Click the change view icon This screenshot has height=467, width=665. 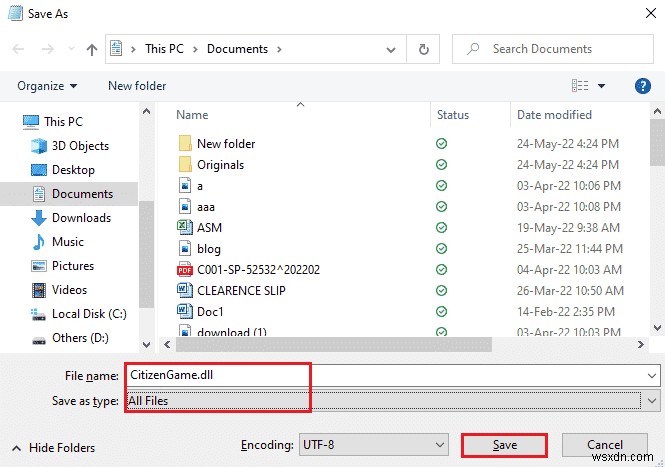580,86
